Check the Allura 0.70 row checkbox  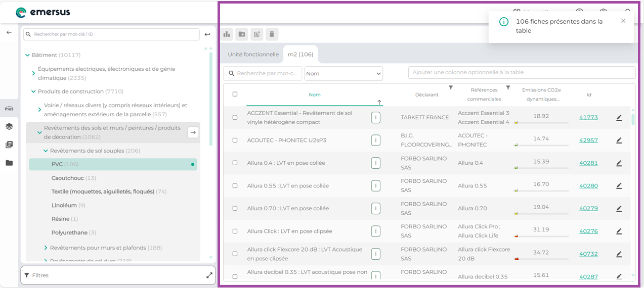(235, 209)
